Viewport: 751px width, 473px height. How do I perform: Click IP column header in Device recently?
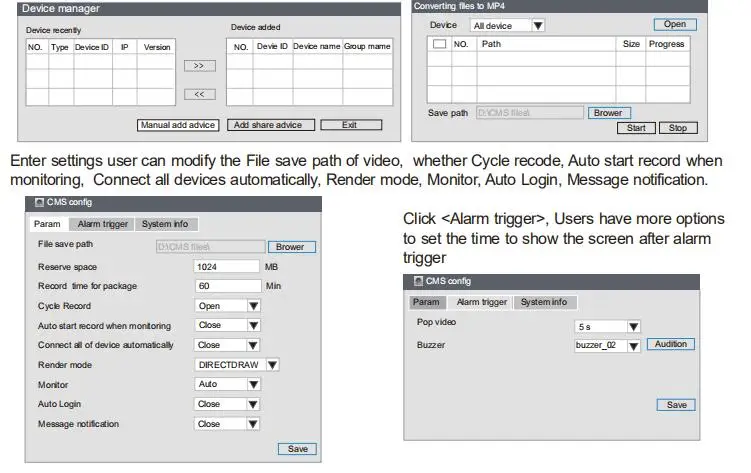(x=125, y=47)
